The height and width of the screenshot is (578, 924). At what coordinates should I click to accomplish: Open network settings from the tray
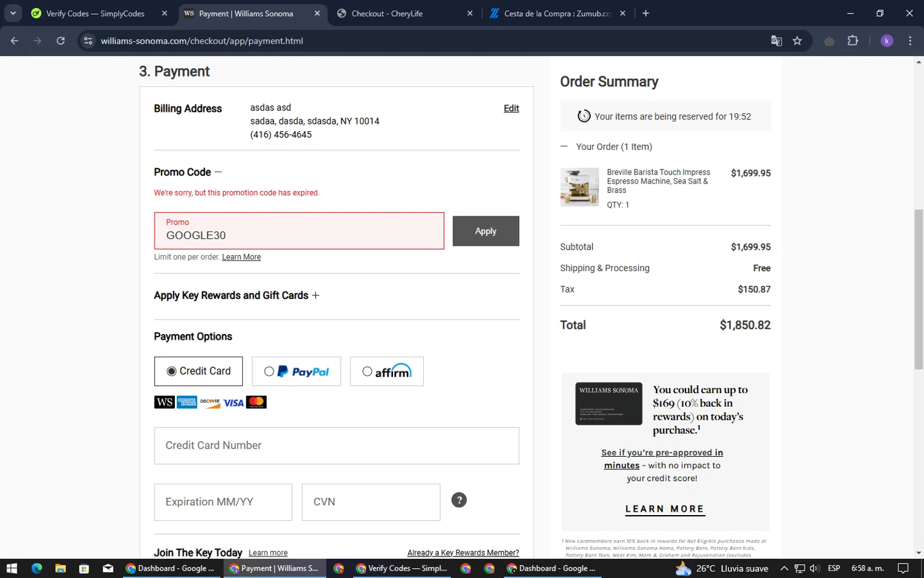click(800, 568)
